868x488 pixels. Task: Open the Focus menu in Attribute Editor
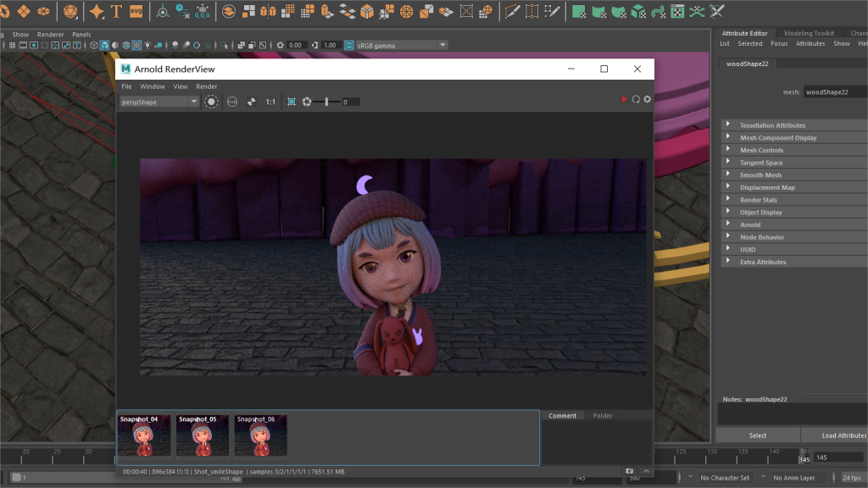779,44
